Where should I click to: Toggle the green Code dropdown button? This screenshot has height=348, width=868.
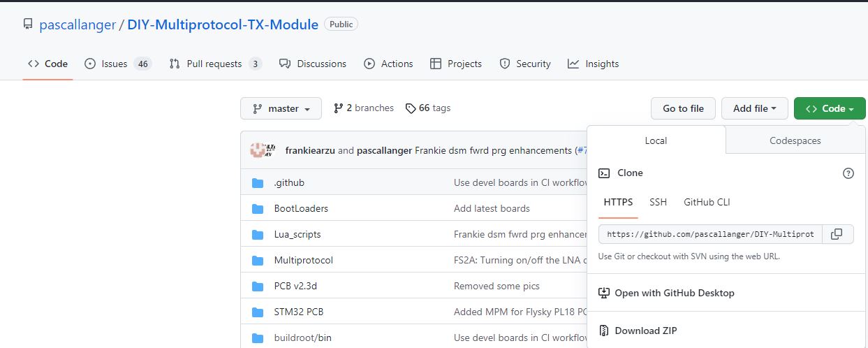click(830, 108)
